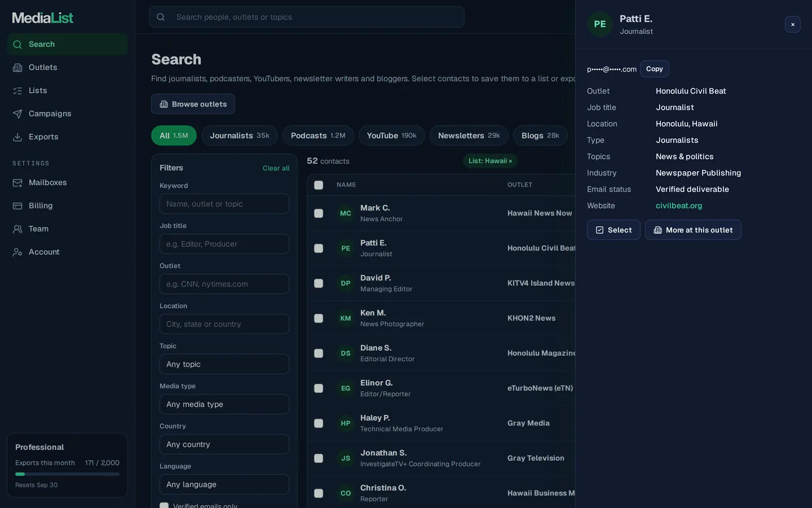The width and height of the screenshot is (812, 508).
Task: Open the Media type dropdown
Action: point(224,404)
